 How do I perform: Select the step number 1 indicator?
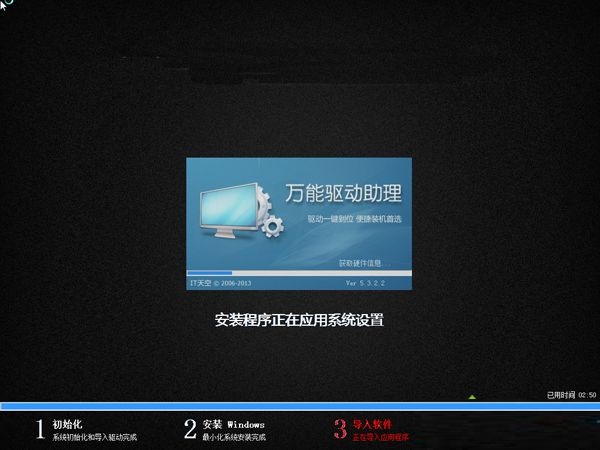point(40,430)
